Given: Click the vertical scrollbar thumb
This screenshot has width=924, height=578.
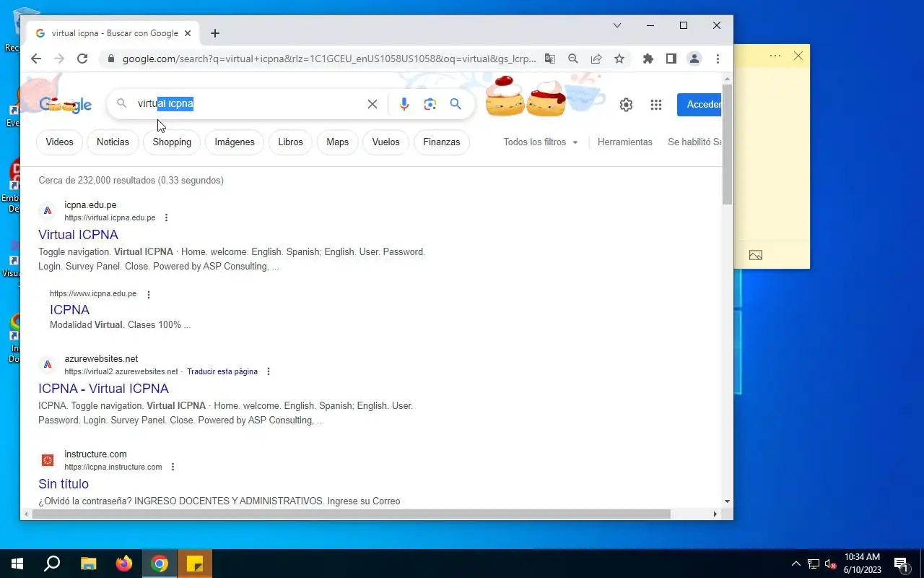Looking at the screenshot, I should click(727, 144).
